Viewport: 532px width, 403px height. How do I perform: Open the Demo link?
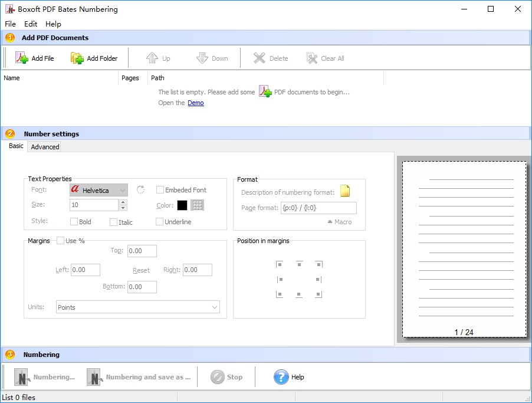[x=195, y=103]
